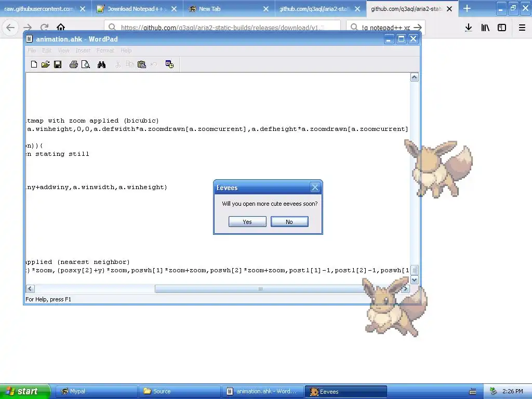
Task: Open a new browser tab with plus
Action: point(467,8)
